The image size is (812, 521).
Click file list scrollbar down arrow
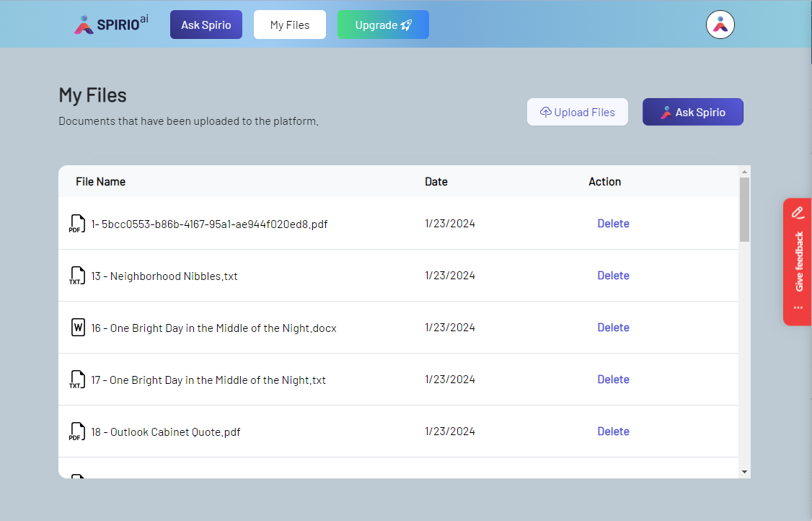(x=744, y=472)
